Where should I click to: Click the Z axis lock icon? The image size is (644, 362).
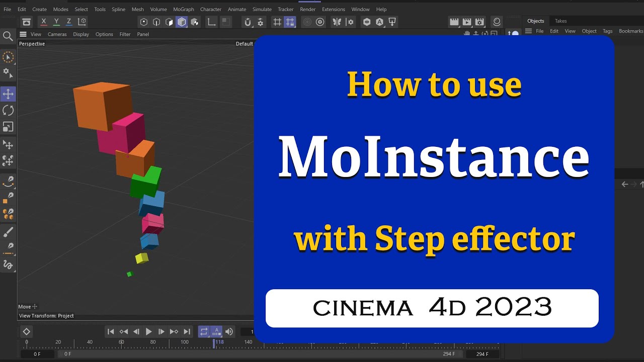(x=69, y=22)
